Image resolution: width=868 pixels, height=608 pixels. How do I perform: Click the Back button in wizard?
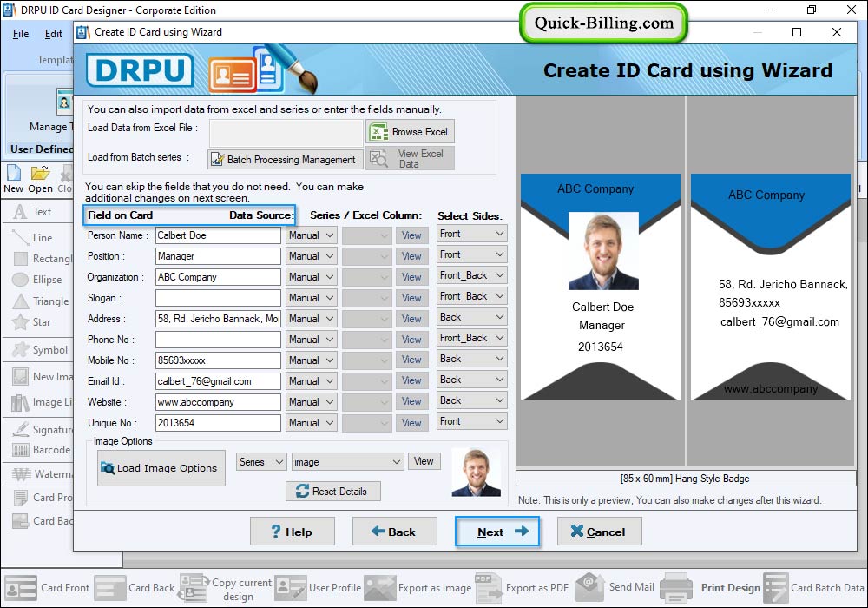point(395,532)
